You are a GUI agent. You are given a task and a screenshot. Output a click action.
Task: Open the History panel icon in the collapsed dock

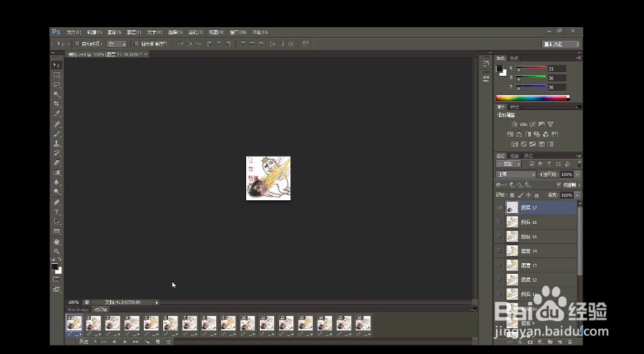click(486, 63)
